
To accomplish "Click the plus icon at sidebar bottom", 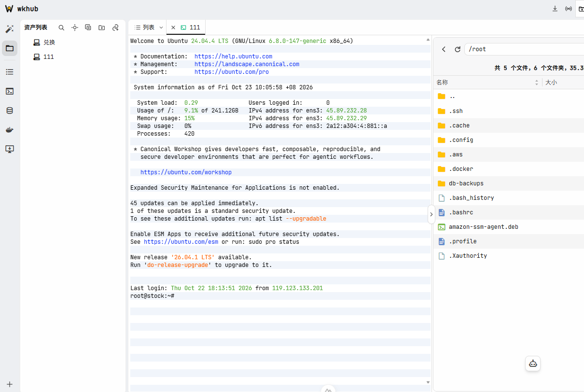I will point(10,384).
